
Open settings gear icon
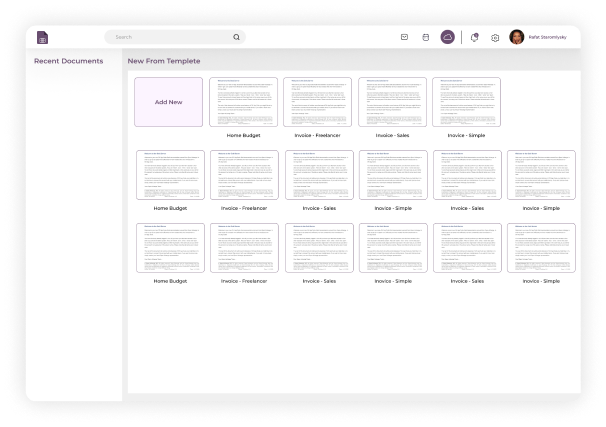[494, 37]
